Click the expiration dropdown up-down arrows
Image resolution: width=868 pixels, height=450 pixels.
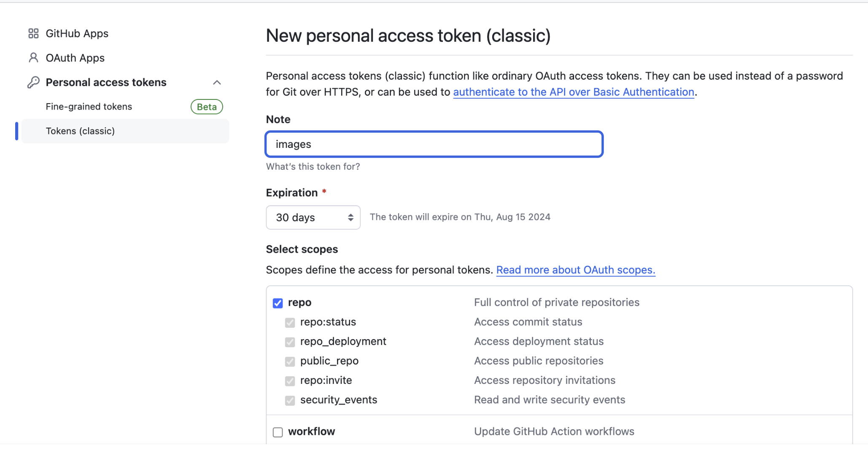pos(350,217)
